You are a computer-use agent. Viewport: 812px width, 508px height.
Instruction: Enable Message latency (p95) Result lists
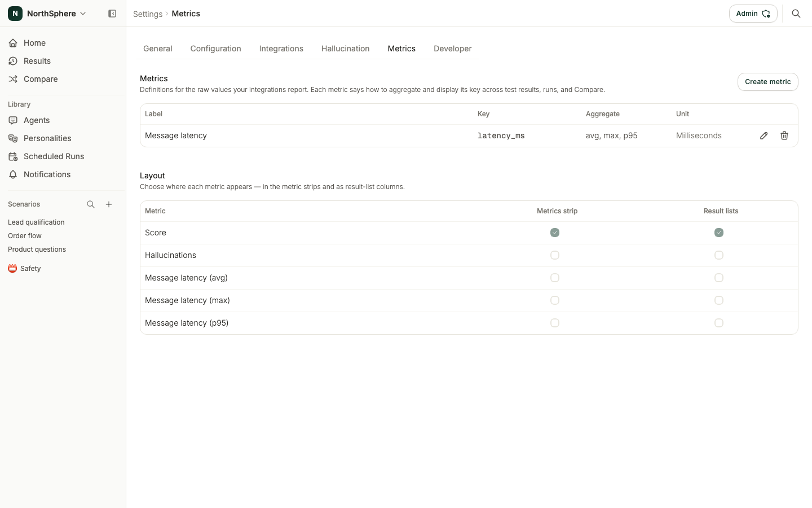pos(719,323)
